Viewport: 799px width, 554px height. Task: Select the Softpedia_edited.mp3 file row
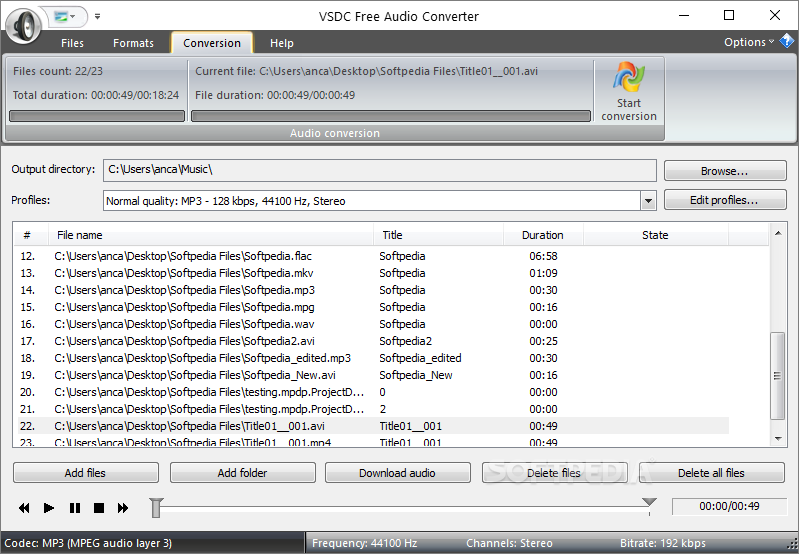373,358
